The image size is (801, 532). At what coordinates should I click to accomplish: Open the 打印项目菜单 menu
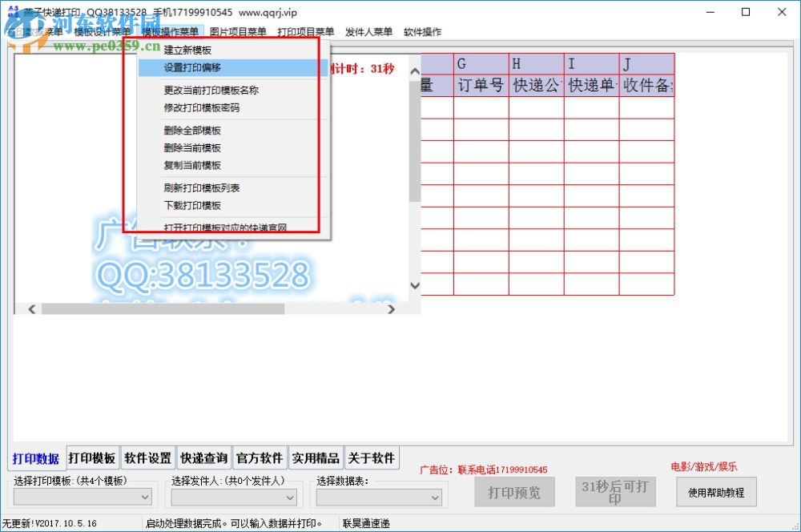[305, 32]
